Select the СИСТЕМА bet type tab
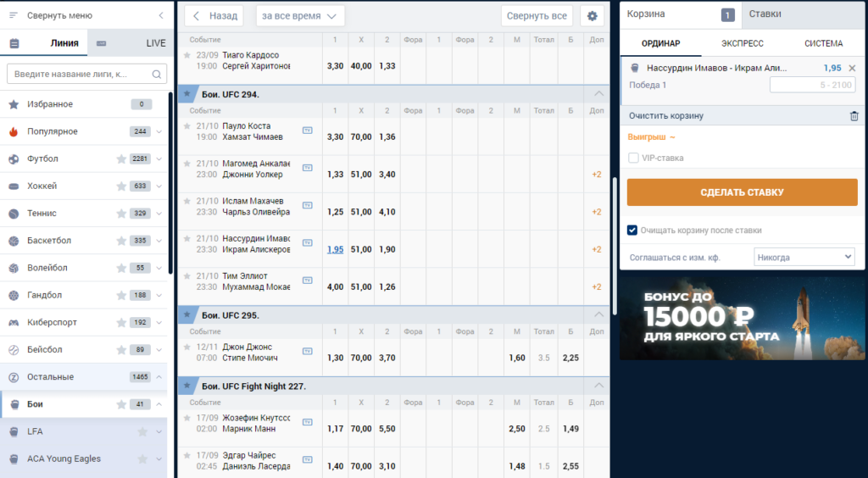This screenshot has width=868, height=478. 823,43
